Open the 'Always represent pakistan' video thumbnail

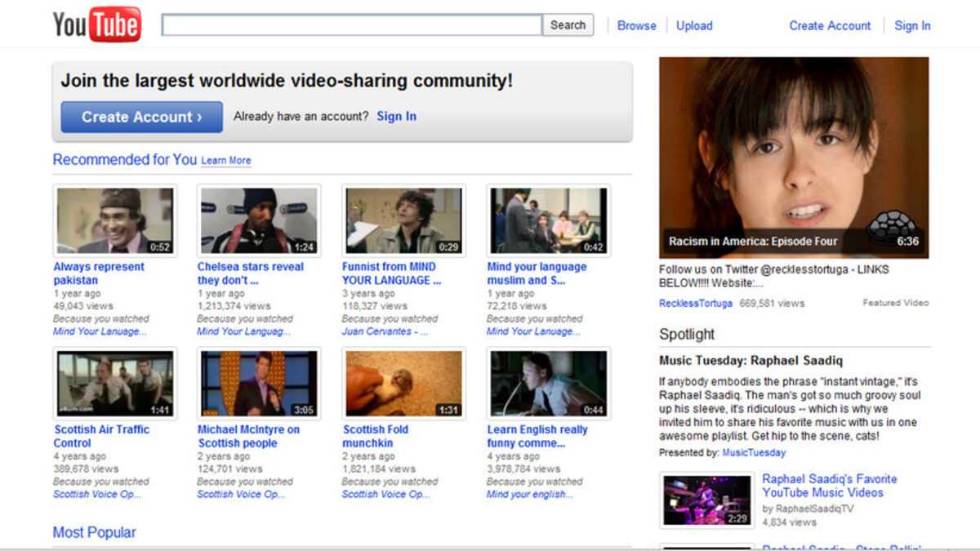pyautogui.click(x=115, y=221)
